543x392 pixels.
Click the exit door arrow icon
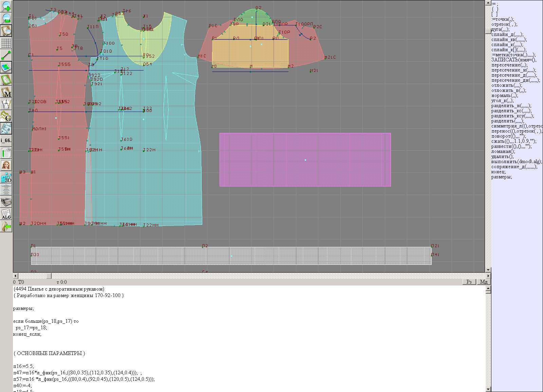click(6, 226)
